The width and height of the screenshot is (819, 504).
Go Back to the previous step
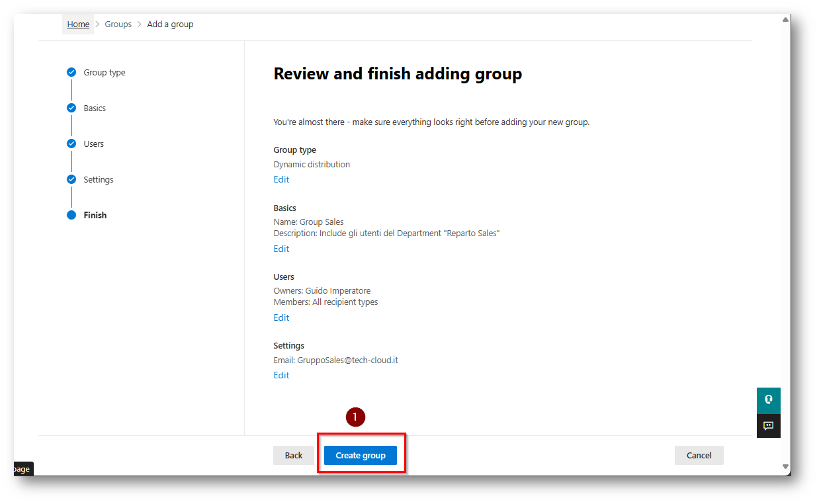point(294,456)
